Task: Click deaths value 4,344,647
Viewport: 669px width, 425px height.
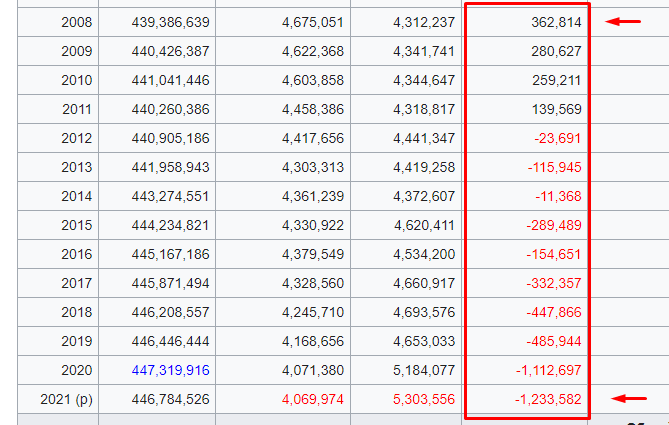Action: click(x=424, y=80)
